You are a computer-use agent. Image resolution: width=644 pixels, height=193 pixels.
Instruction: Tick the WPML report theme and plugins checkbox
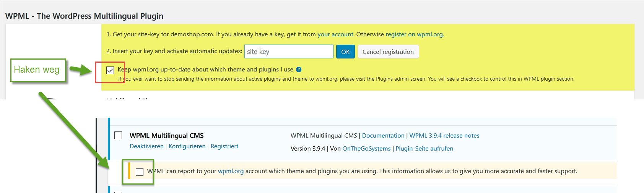pos(140,172)
